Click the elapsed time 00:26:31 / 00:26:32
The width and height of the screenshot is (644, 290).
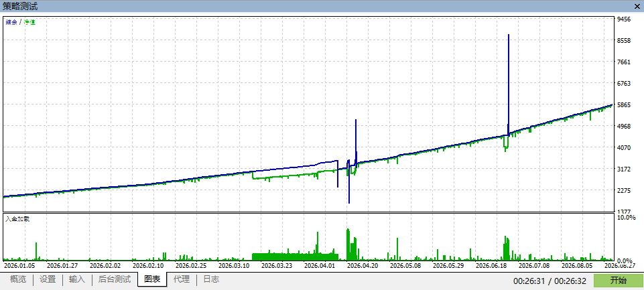(x=552, y=281)
